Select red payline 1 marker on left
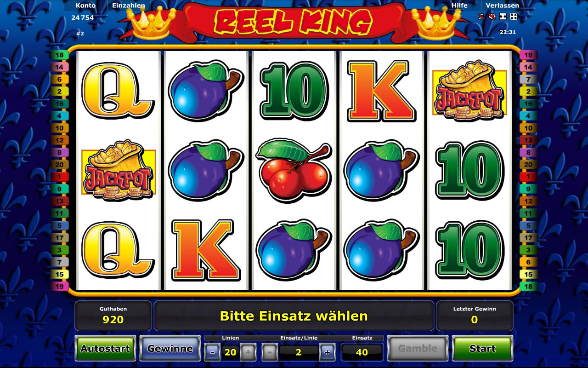588x368 pixels. coord(60,177)
